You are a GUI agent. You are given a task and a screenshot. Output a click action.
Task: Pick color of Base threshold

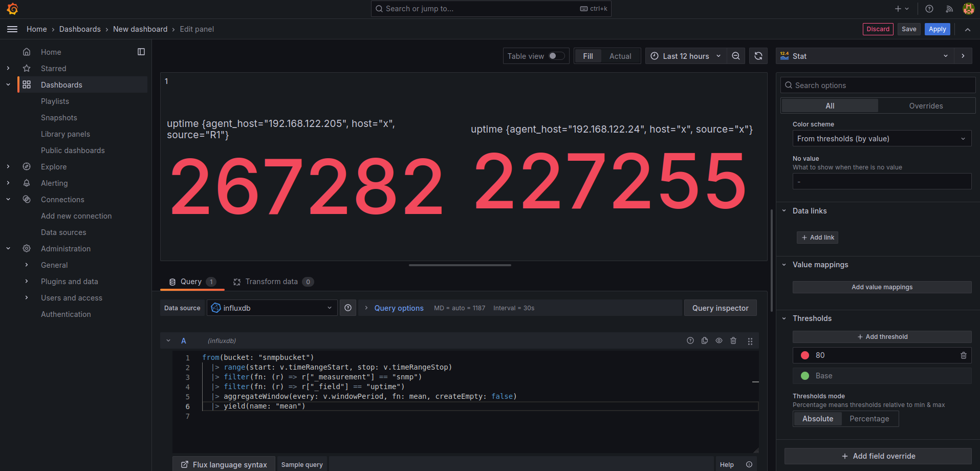805,376
